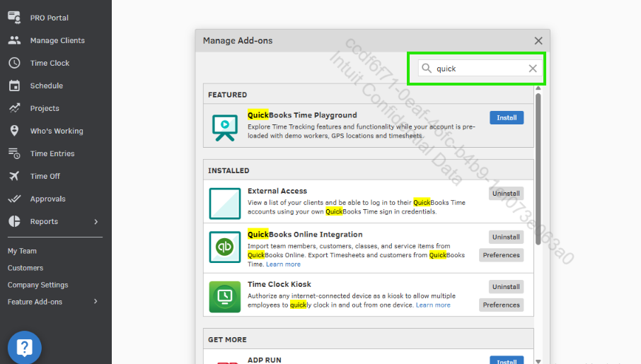Select the Time Clock clock icon
The width and height of the screenshot is (641, 364).
pos(14,63)
